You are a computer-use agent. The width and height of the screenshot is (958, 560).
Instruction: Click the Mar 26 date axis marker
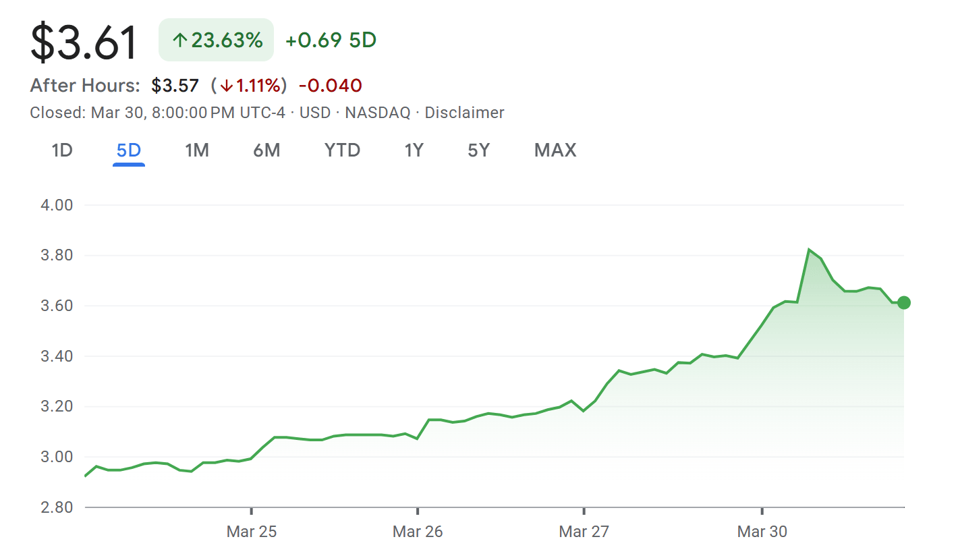(418, 532)
